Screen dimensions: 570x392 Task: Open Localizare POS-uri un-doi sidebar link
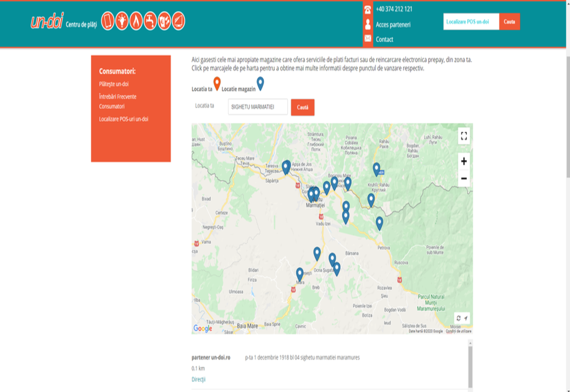click(124, 119)
